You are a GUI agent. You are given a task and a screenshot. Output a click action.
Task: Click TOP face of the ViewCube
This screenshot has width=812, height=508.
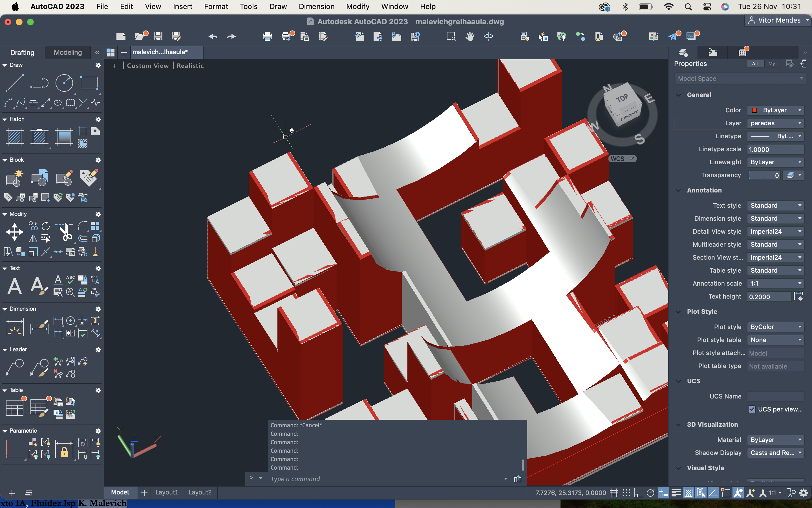[x=622, y=98]
